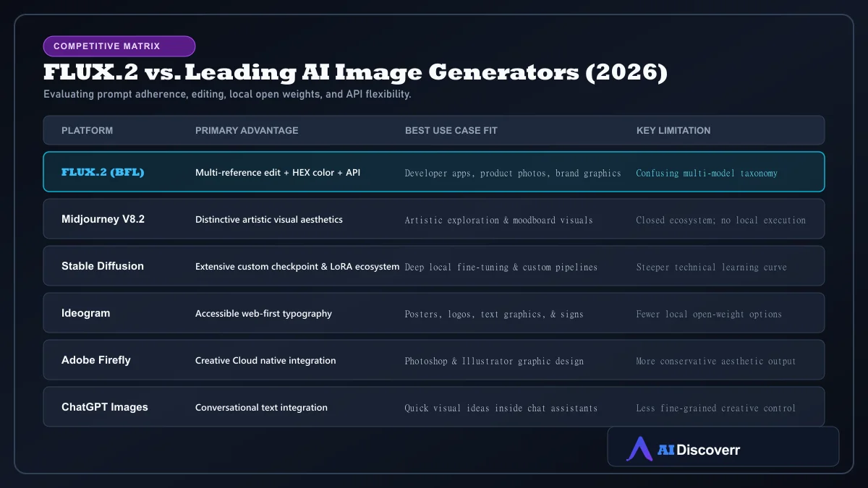Click 'Artistic exploration & moodboard visuals' cell
868x488 pixels.
click(x=498, y=221)
